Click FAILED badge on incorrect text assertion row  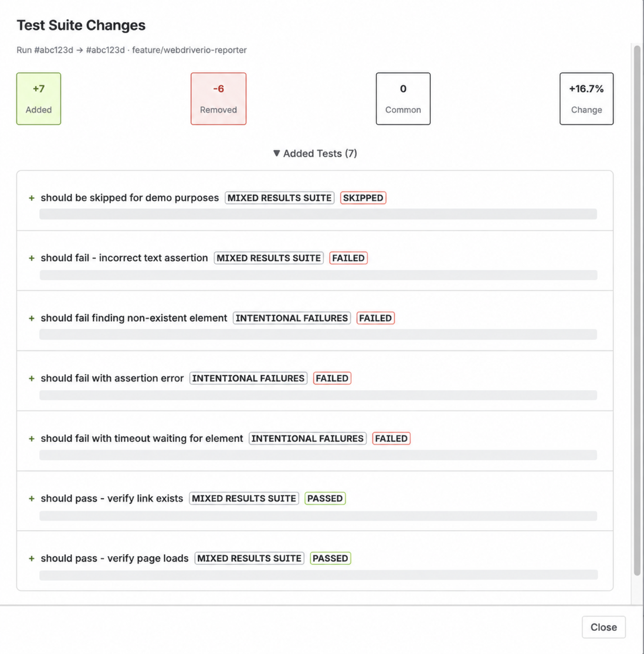(x=349, y=258)
